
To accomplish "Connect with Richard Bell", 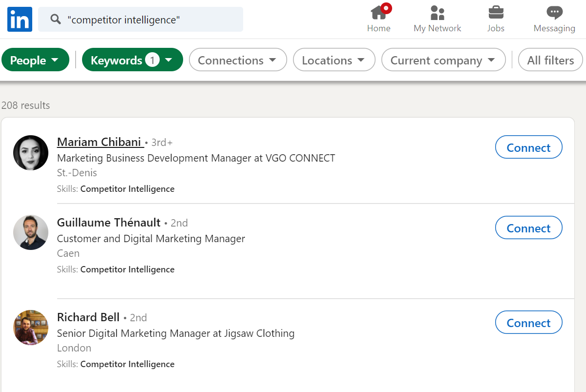I will click(x=529, y=323).
